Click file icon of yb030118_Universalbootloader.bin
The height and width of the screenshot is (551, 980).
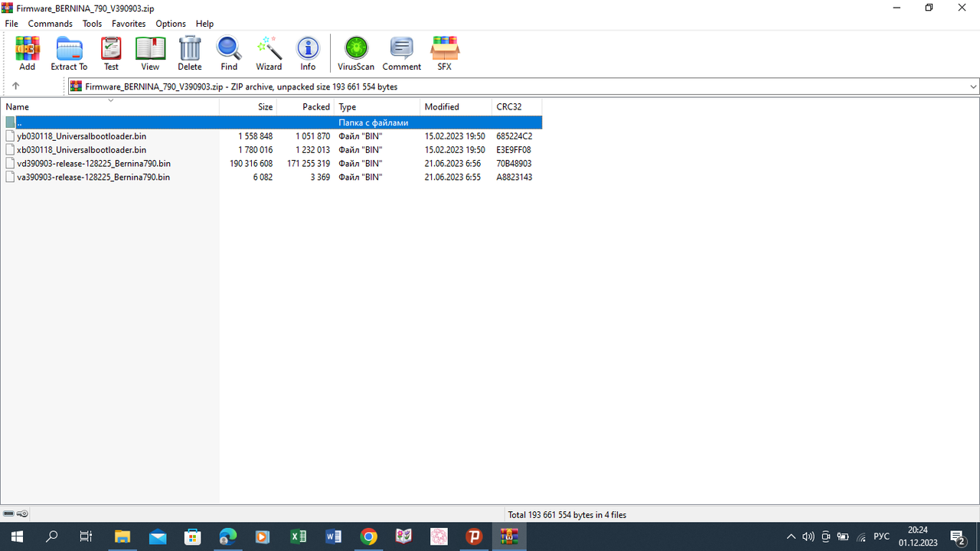click(x=10, y=136)
